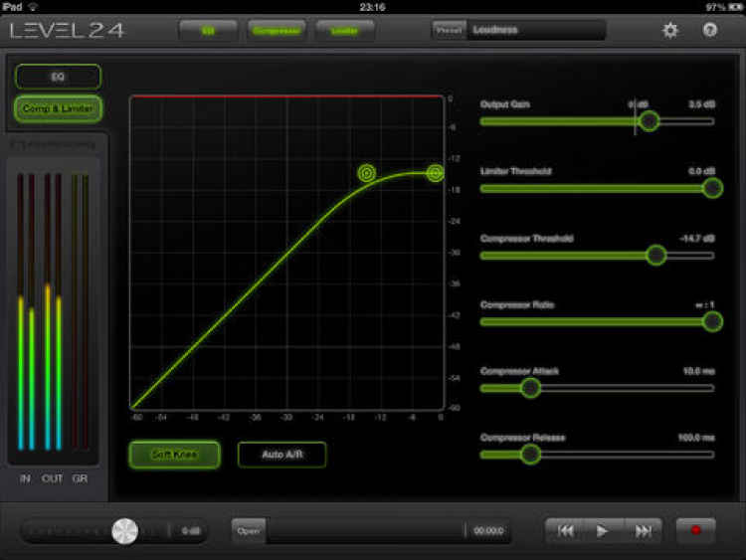746x560 pixels.
Task: Select the Comp & Limiter page tab
Action: [58, 108]
